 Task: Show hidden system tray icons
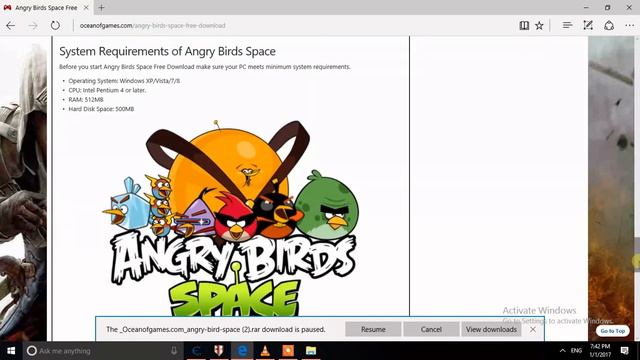tap(562, 351)
